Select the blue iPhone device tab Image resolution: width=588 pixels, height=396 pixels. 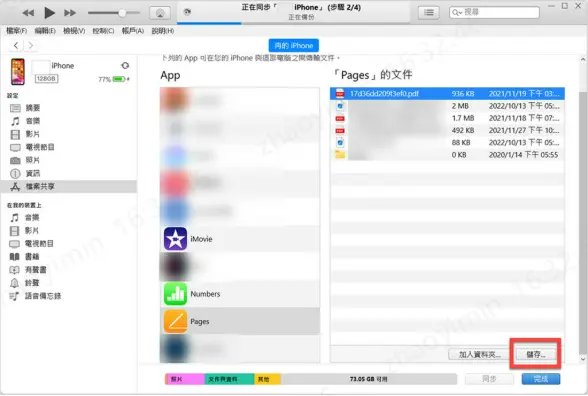pyautogui.click(x=294, y=45)
